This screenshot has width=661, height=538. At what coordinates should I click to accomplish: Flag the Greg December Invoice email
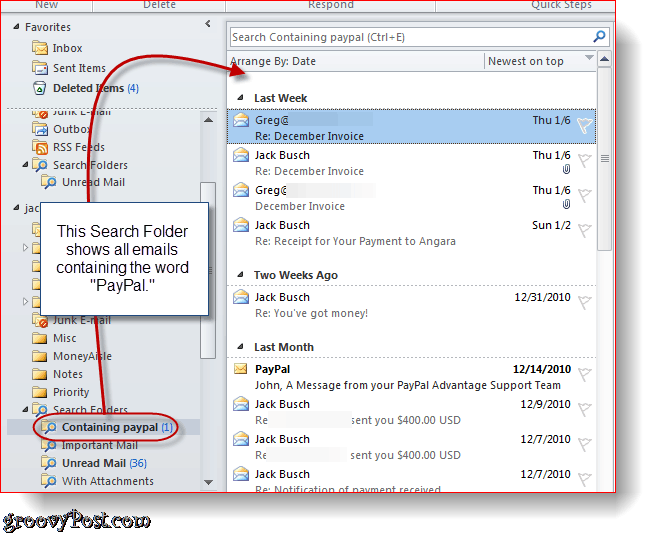tap(585, 195)
